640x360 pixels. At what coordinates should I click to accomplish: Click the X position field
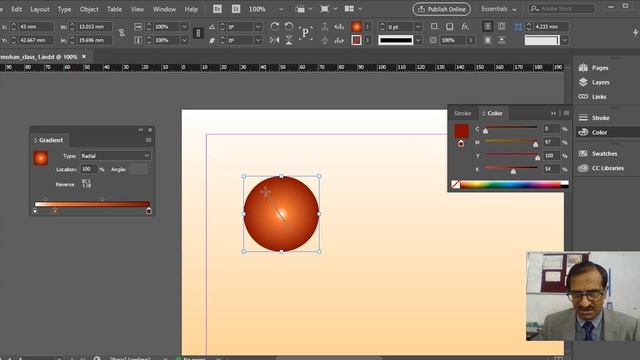click(36, 27)
